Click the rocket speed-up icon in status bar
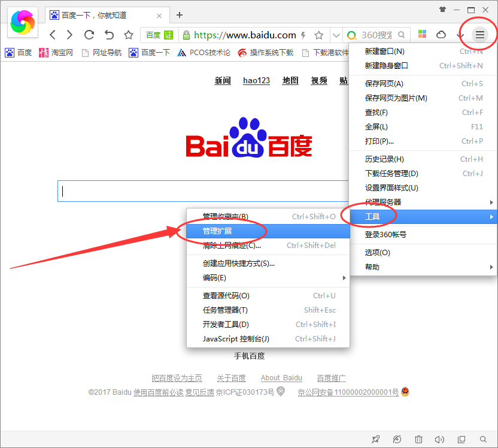The image size is (498, 448). coord(376,439)
